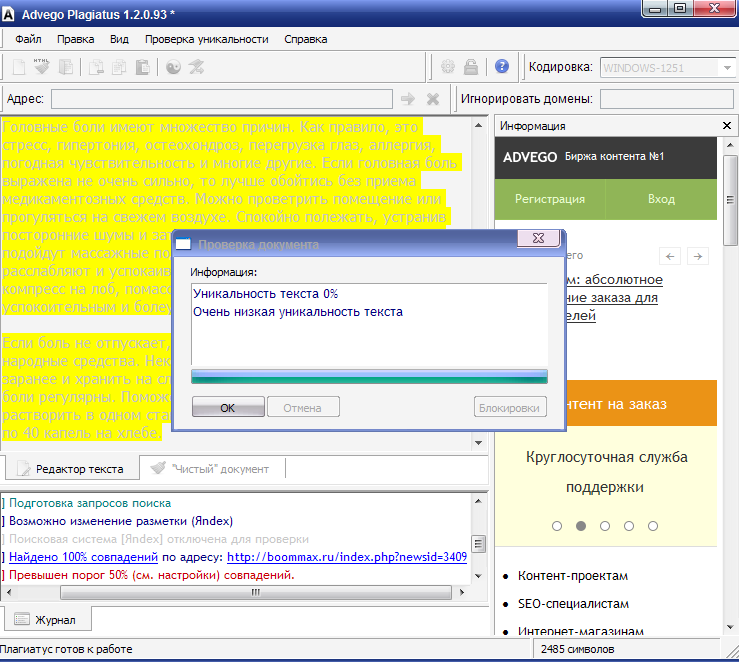Viewport: 739px width, 662px height.
Task: Select the third carousel dot indicator
Action: click(605, 525)
